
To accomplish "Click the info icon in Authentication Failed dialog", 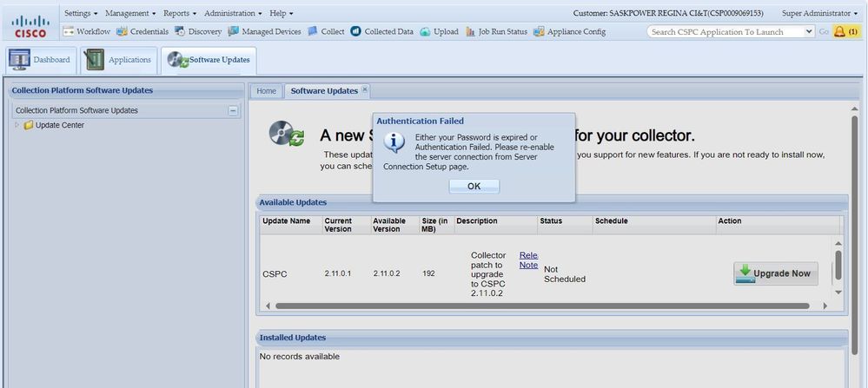I will coord(394,142).
